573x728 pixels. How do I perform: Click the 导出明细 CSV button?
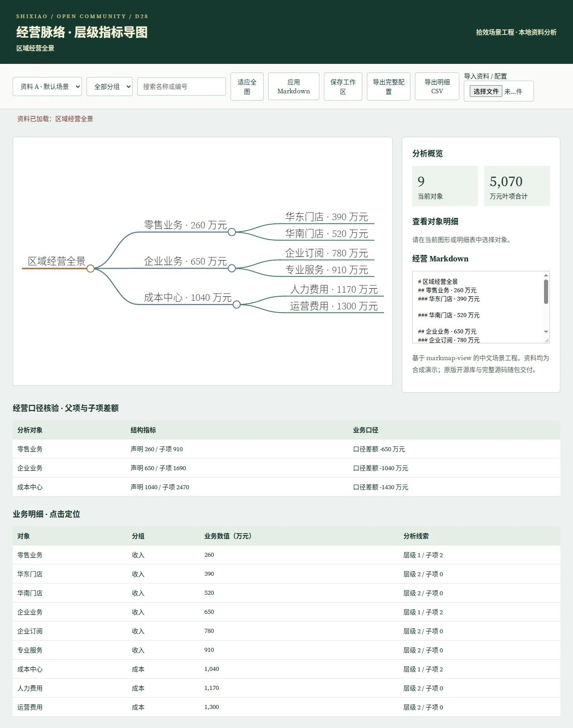tap(437, 87)
